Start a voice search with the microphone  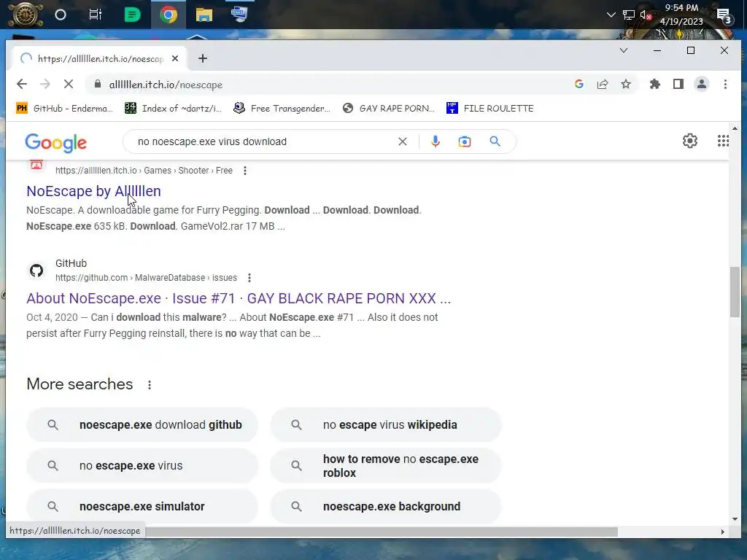pos(436,142)
